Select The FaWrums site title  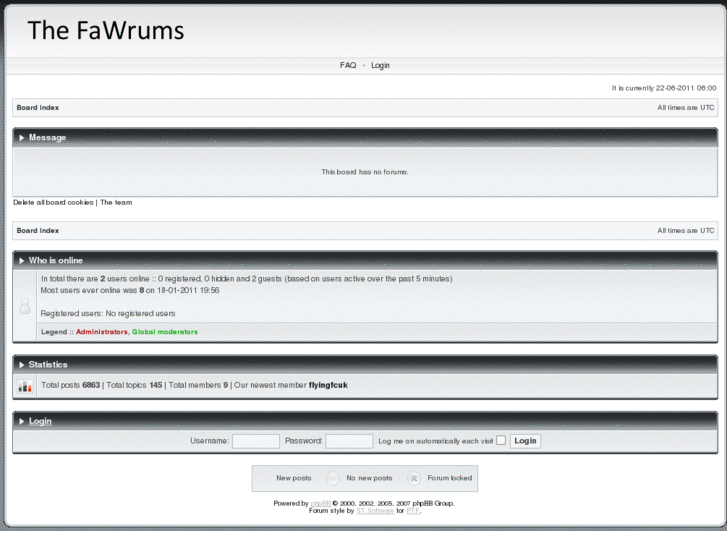(106, 31)
